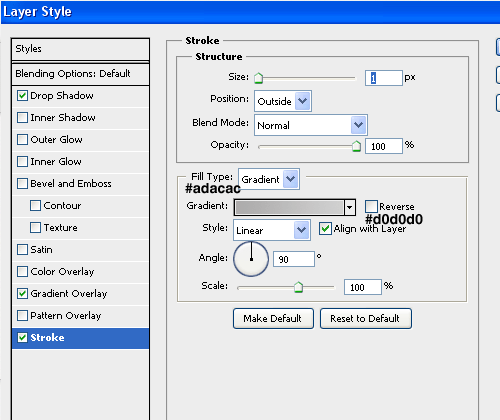Open the Position dropdown
This screenshot has height=420, width=500.
(x=283, y=101)
